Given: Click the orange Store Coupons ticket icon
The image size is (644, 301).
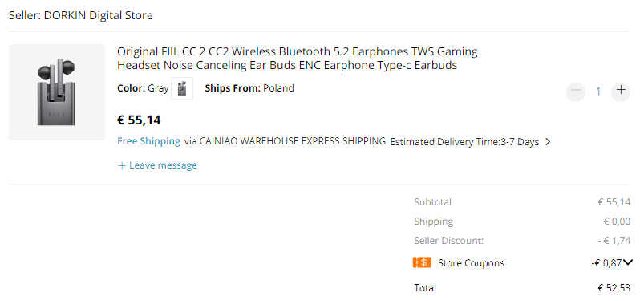Looking at the screenshot, I should [422, 262].
